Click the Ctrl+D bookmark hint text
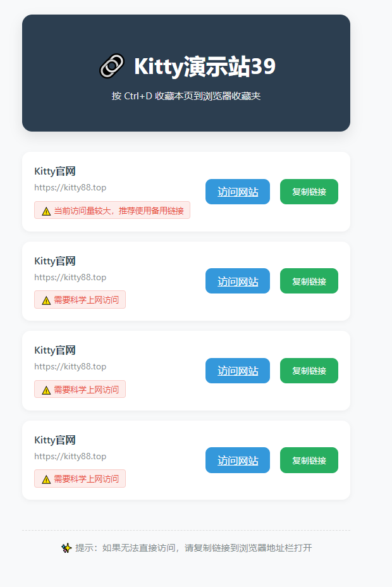The height and width of the screenshot is (587, 392). click(x=186, y=96)
